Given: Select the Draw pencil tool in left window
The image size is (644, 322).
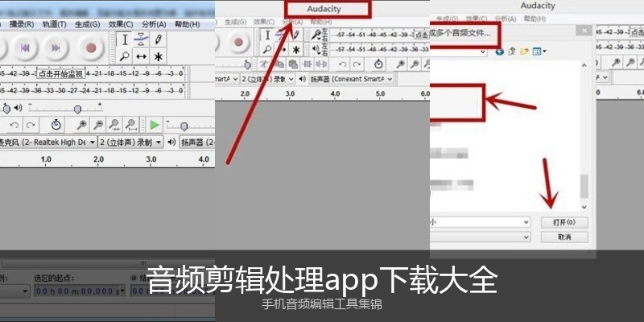Looking at the screenshot, I should coord(158,39).
